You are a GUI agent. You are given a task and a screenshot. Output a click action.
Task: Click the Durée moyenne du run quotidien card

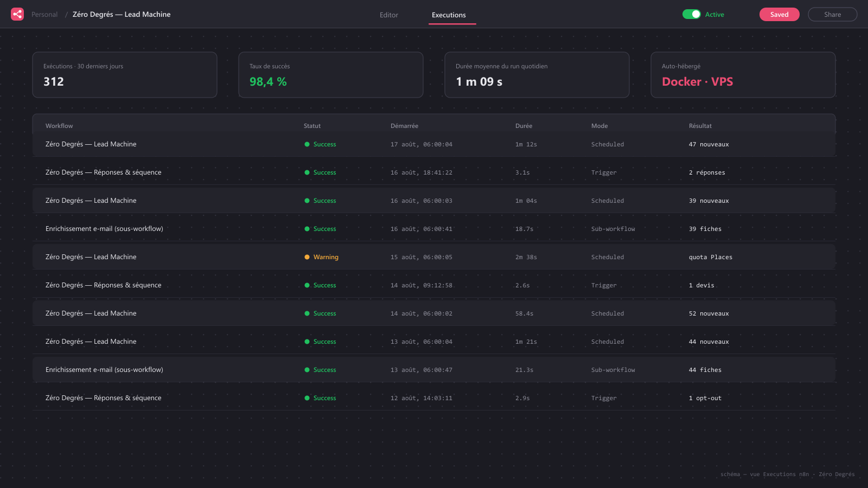pos(537,75)
